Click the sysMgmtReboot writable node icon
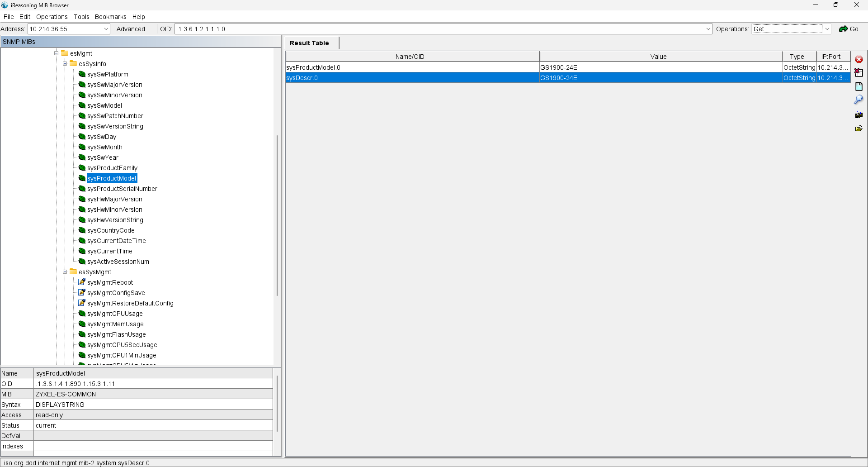 (x=82, y=282)
